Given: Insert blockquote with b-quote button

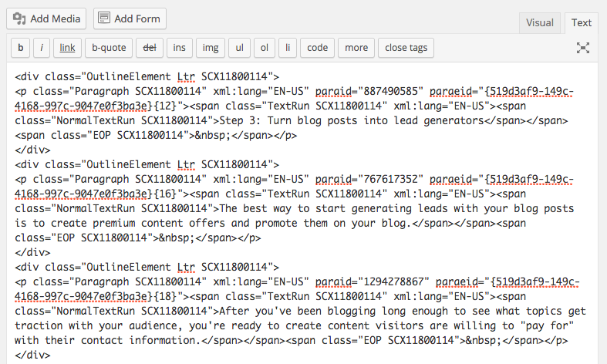Looking at the screenshot, I should pos(109,48).
